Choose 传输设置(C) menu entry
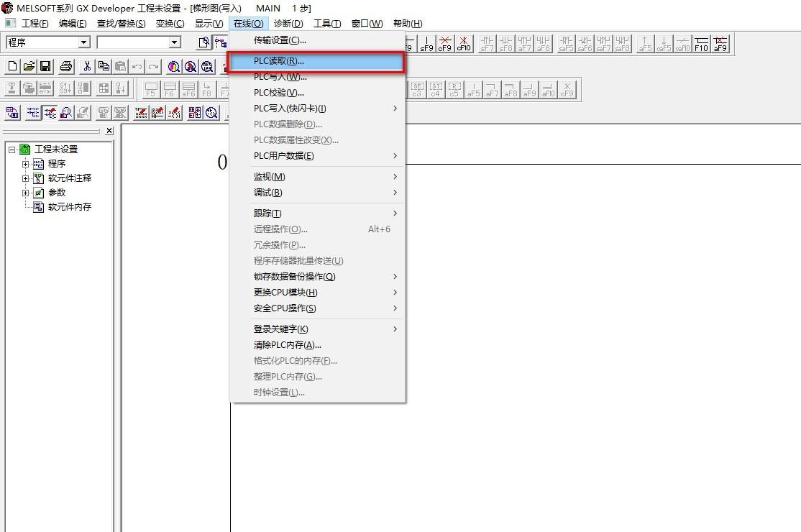This screenshot has width=801, height=532. coord(317,40)
